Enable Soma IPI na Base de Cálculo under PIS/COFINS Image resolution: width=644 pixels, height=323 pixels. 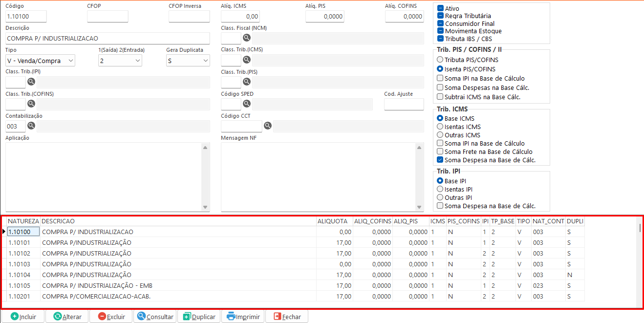click(440, 78)
